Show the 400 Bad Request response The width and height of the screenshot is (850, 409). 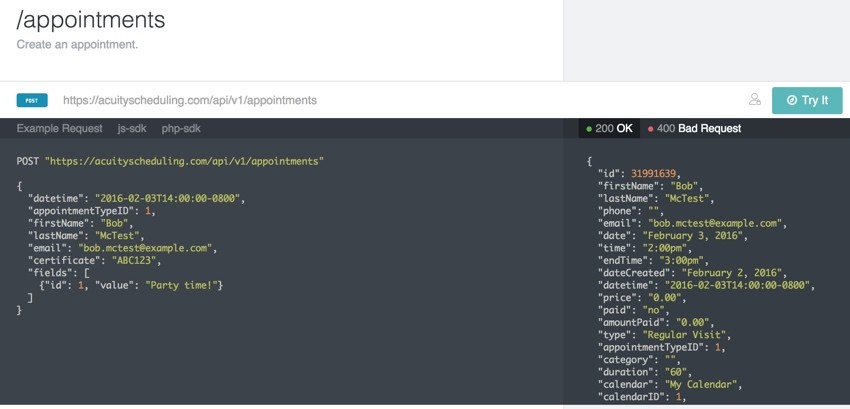pyautogui.click(x=694, y=129)
